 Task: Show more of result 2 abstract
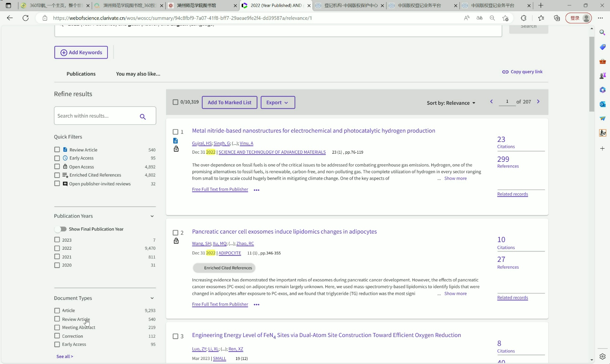click(x=455, y=294)
